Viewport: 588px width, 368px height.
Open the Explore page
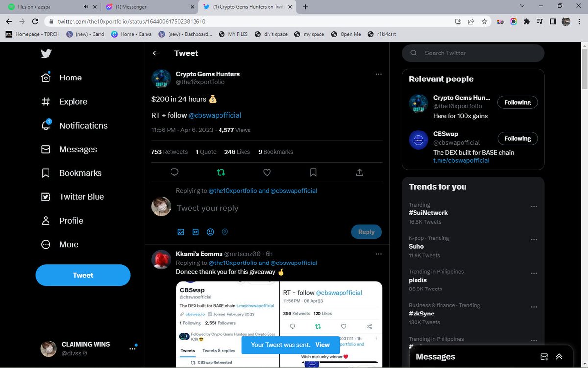pos(64,102)
